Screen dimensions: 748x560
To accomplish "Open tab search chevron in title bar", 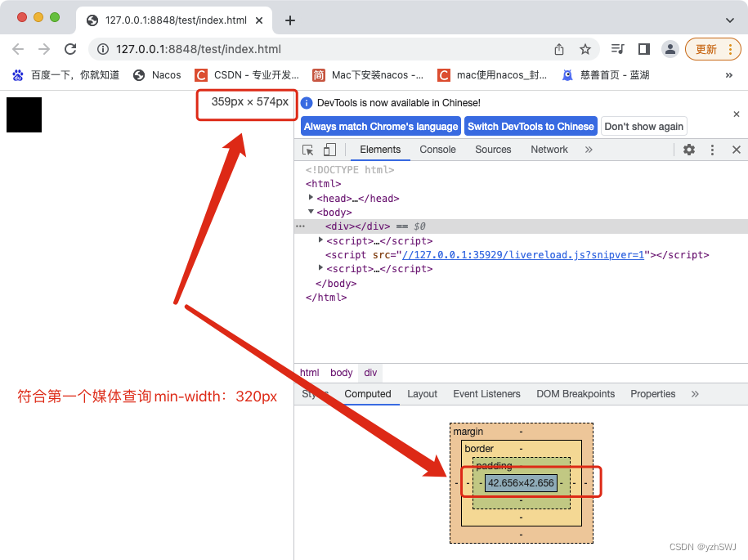I will point(730,20).
